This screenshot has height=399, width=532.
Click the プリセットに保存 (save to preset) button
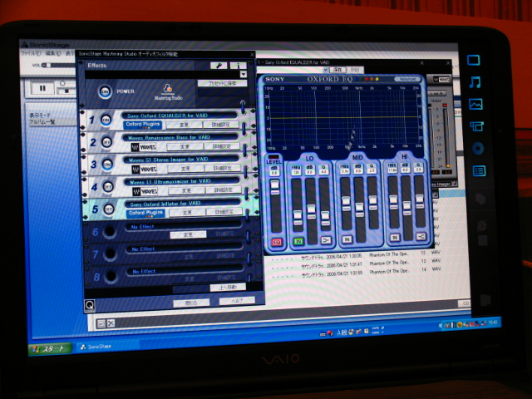[x=222, y=83]
